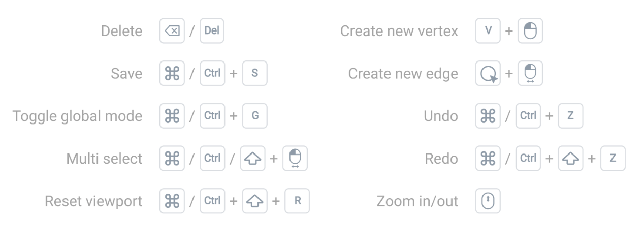Click the Del key in Delete row
The height and width of the screenshot is (246, 644).
pos(212,31)
